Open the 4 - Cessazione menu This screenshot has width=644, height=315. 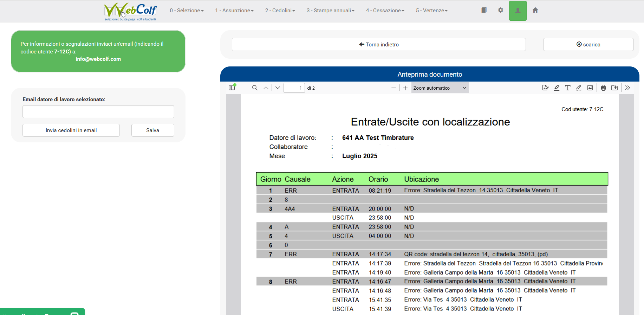pyautogui.click(x=385, y=11)
